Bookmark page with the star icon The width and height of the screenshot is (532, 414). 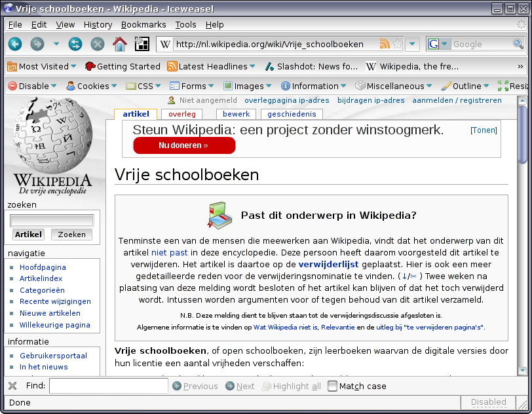pyautogui.click(x=397, y=45)
